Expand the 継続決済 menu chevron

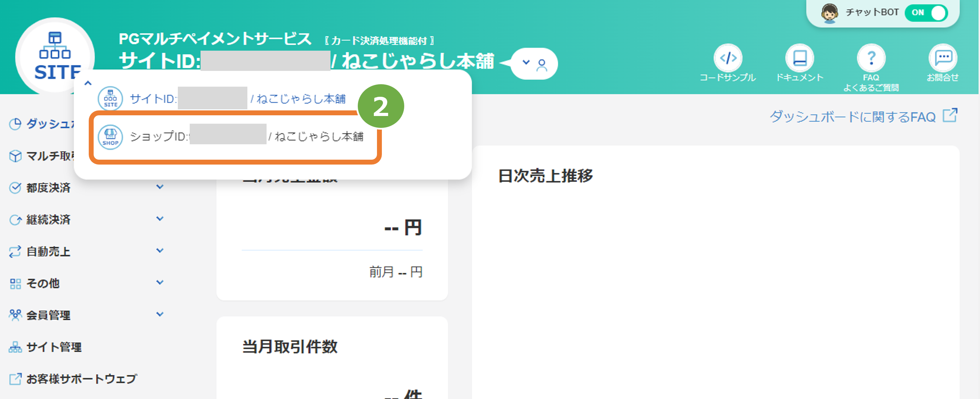click(x=160, y=219)
